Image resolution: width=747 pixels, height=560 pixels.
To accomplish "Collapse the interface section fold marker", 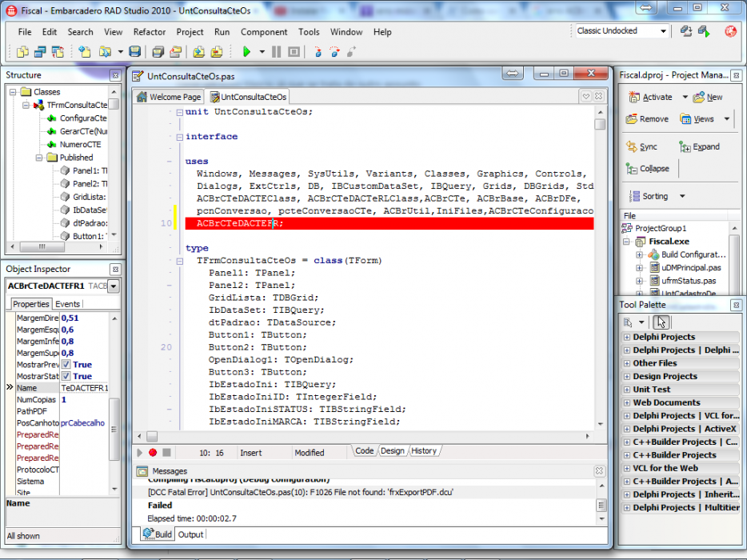I will (180, 138).
